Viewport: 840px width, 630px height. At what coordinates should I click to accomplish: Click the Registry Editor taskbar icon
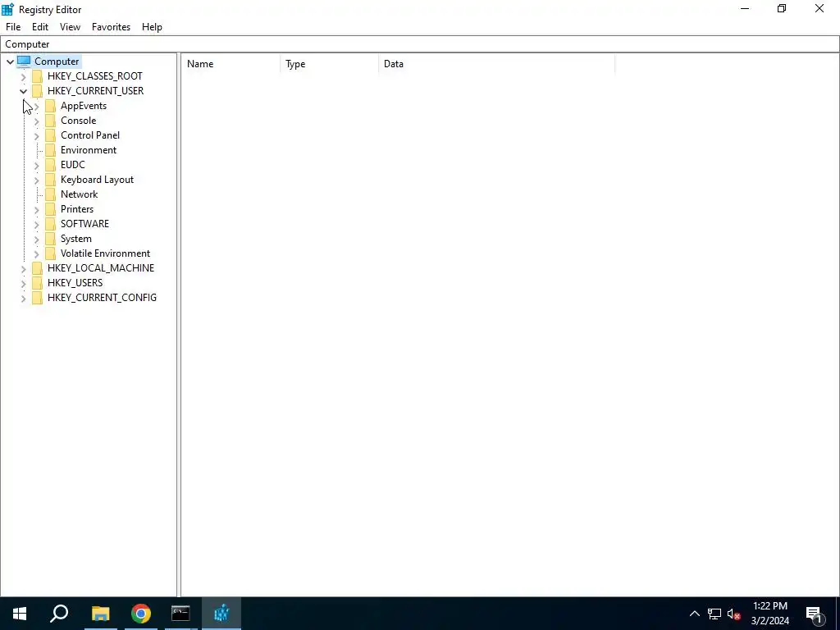coord(221,614)
